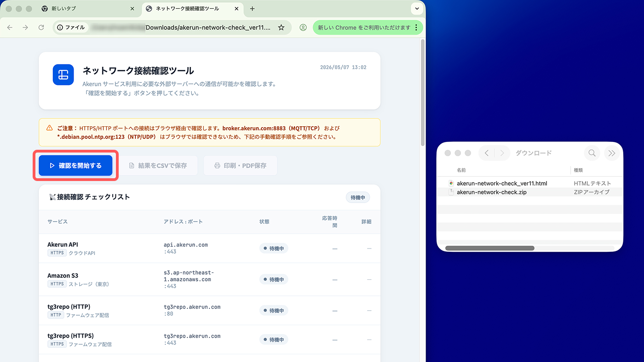Click the 印刷・PDF保存 button

(240, 165)
